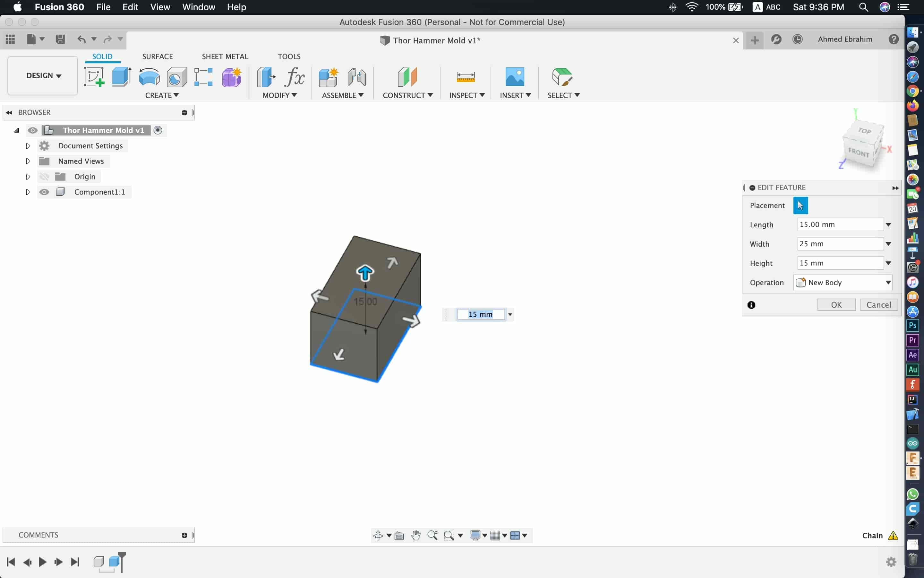Click the Cancel button

click(x=878, y=305)
